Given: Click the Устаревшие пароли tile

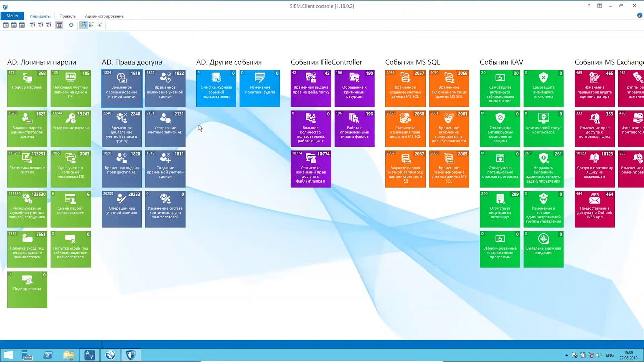Looking at the screenshot, I should (x=71, y=129).
